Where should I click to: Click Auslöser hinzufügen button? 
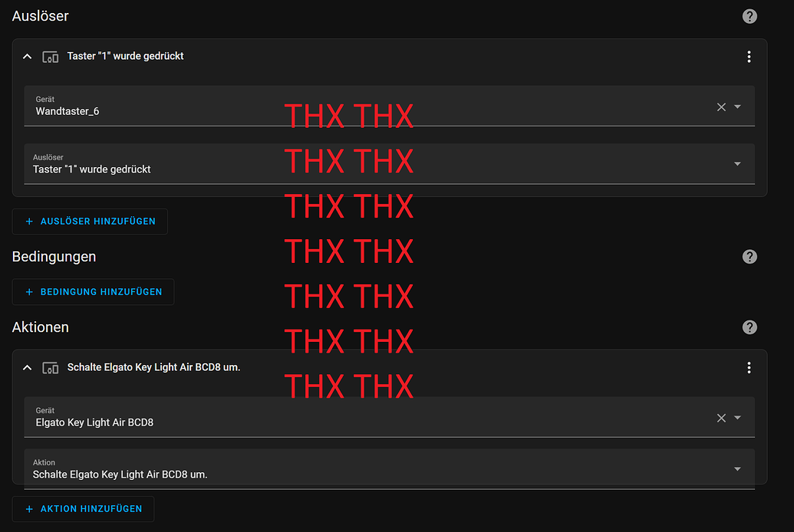click(90, 222)
